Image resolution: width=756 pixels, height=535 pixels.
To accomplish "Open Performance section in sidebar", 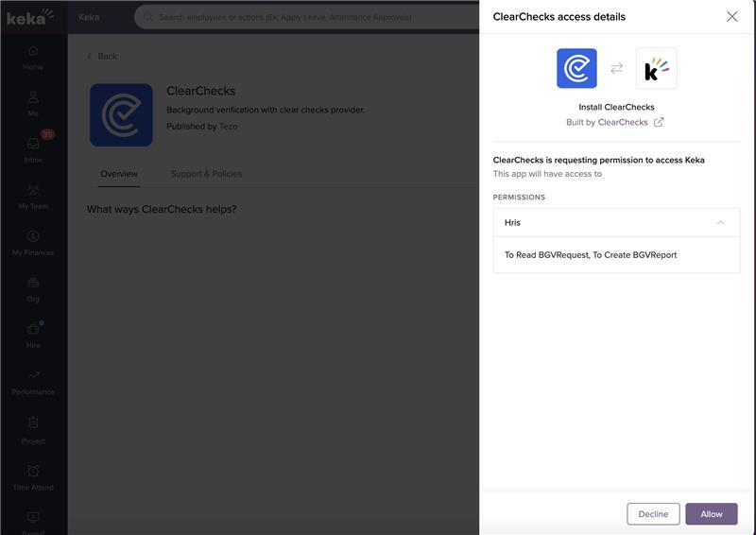I will (x=33, y=381).
